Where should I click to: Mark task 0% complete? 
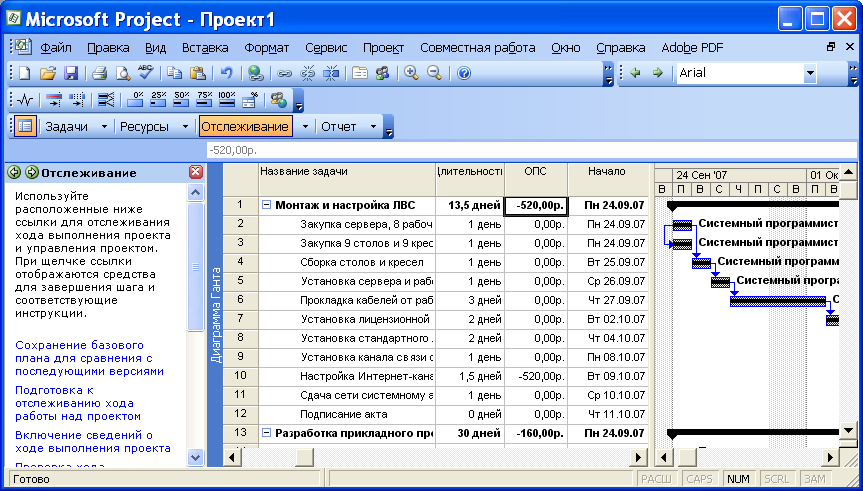[x=135, y=100]
